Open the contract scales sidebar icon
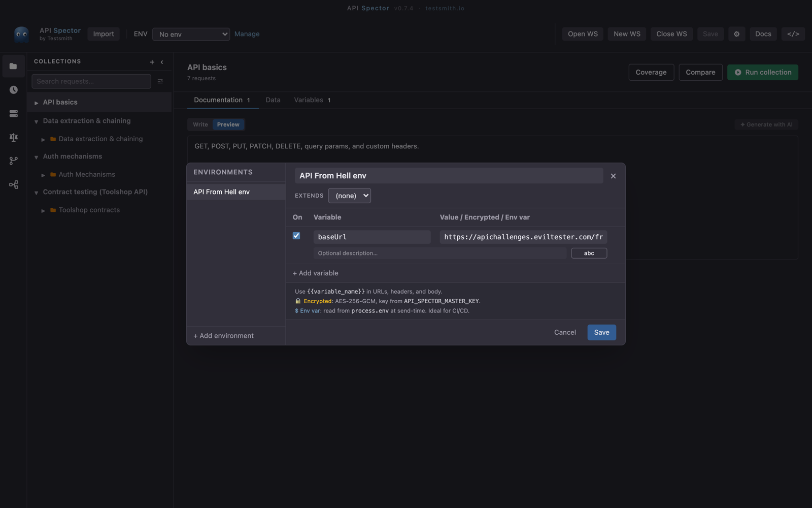 tap(14, 137)
